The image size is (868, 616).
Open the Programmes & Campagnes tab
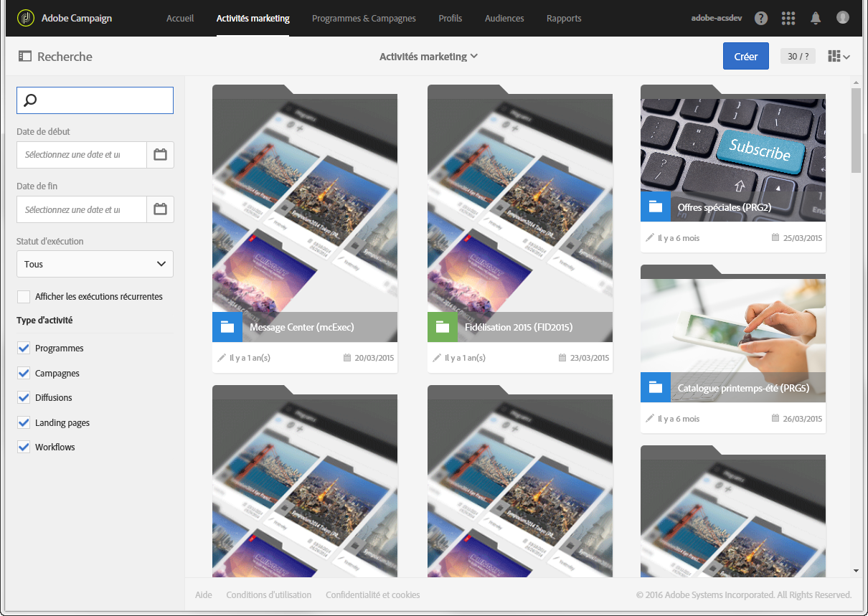[364, 19]
